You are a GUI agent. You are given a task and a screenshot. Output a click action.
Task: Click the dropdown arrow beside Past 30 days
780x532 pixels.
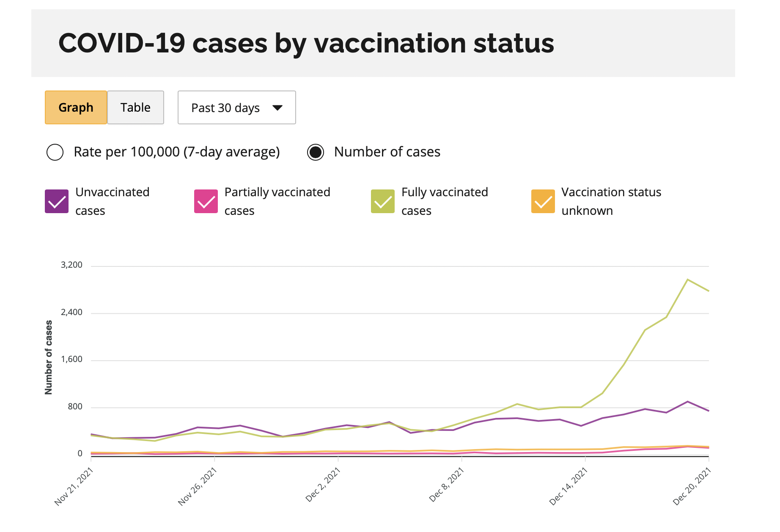tap(277, 107)
